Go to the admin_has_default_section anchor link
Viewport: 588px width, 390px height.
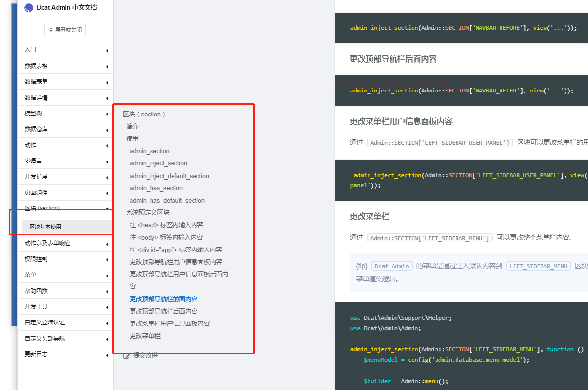tap(167, 200)
